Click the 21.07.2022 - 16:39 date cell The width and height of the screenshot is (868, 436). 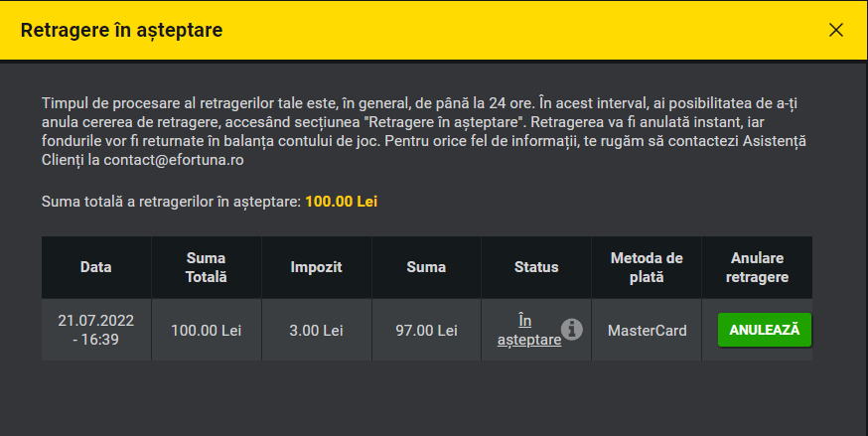click(96, 330)
